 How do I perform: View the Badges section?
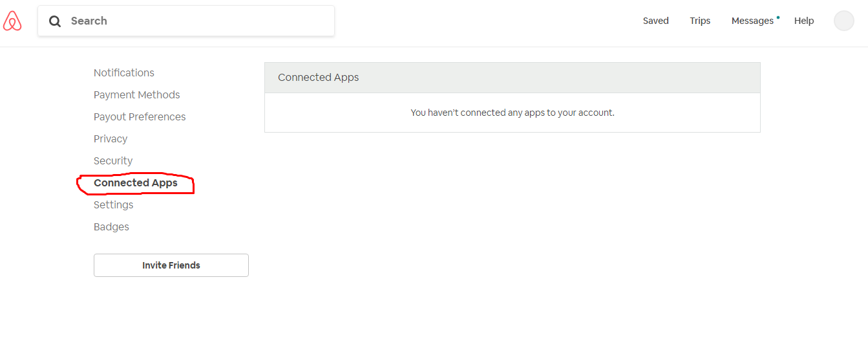111,226
